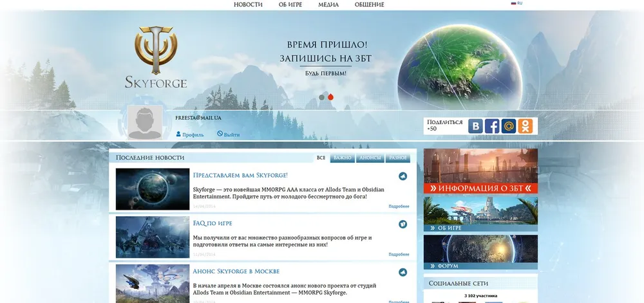The height and width of the screenshot is (303, 644).
Task: Share via the VK icon
Action: [x=476, y=126]
